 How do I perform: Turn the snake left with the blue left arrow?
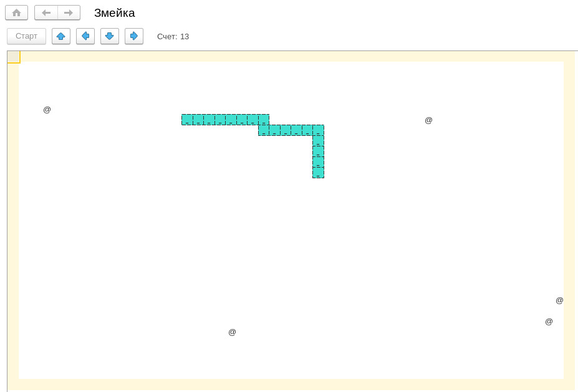(x=85, y=36)
